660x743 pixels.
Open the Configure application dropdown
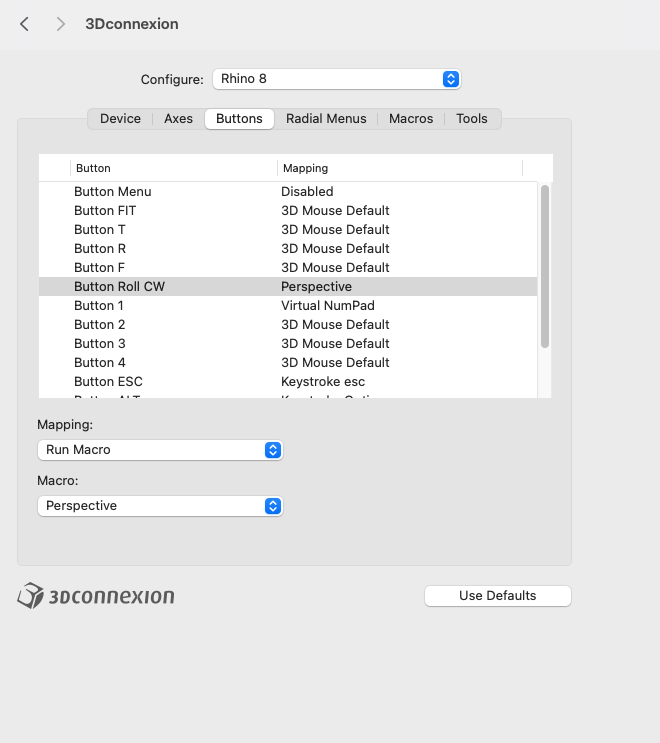tap(336, 79)
